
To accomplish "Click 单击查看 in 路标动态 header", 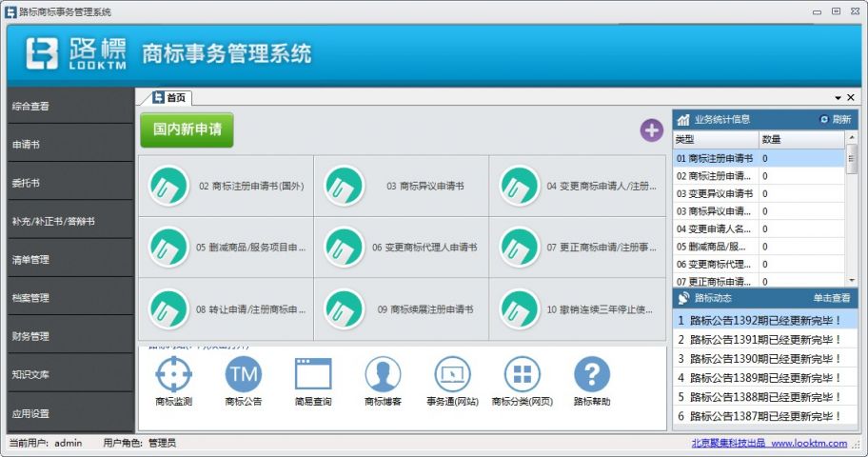I will click(831, 298).
